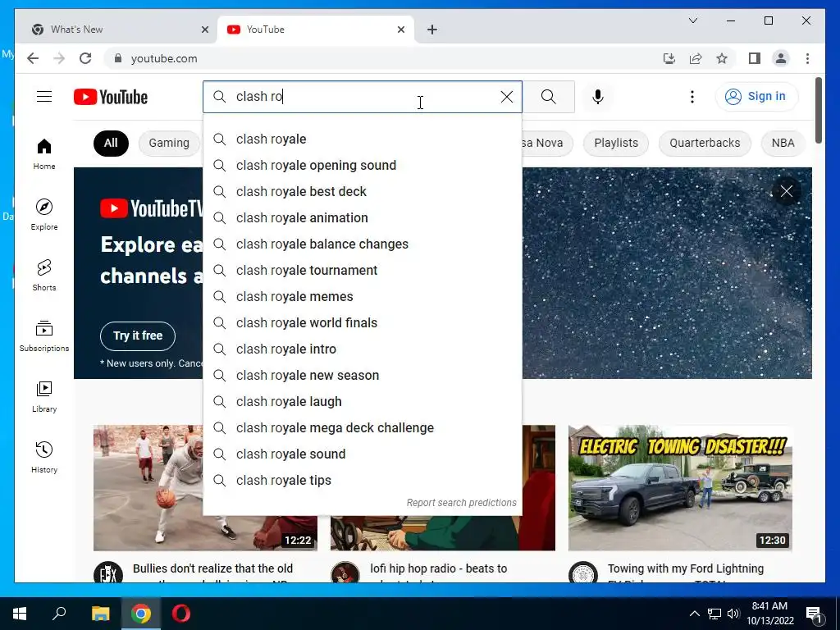Open Chrome's three-dot menu
Image resolution: width=840 pixels, height=630 pixels.
tap(807, 58)
